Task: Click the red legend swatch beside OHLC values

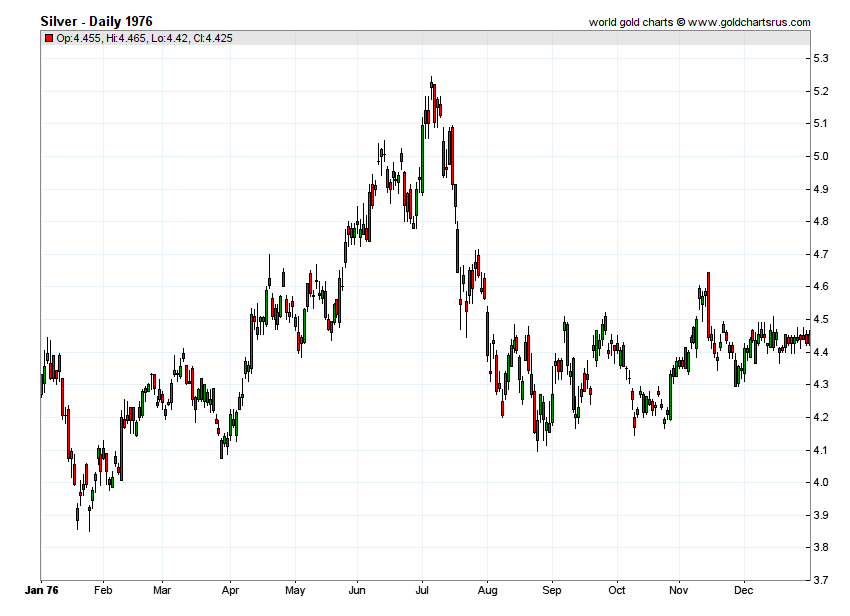Action: click(x=47, y=38)
